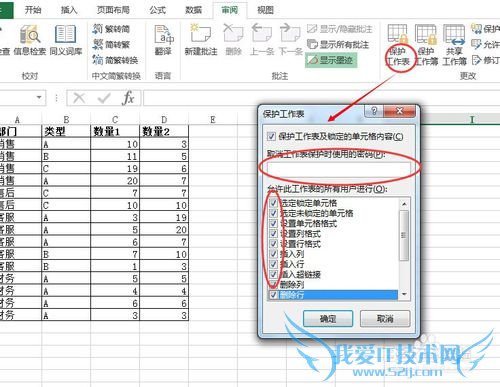500x387 pixels.
Task: Select column E header
Action: tap(213, 119)
